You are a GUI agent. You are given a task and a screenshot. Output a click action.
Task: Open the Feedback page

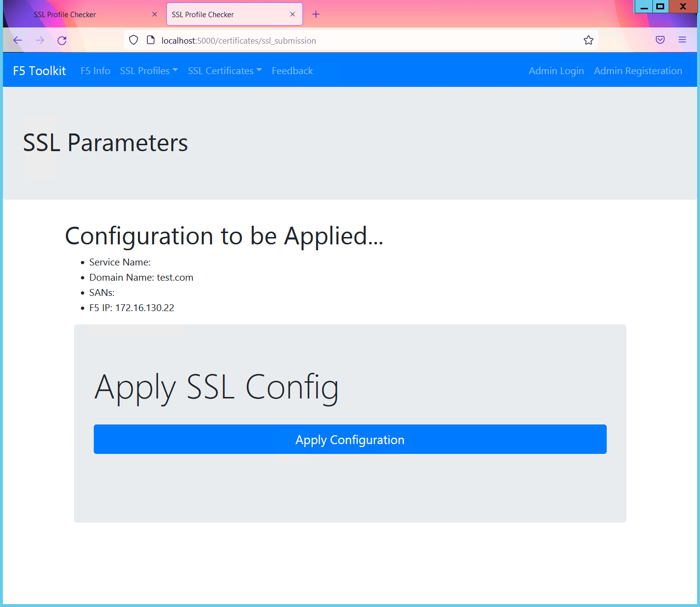point(292,71)
